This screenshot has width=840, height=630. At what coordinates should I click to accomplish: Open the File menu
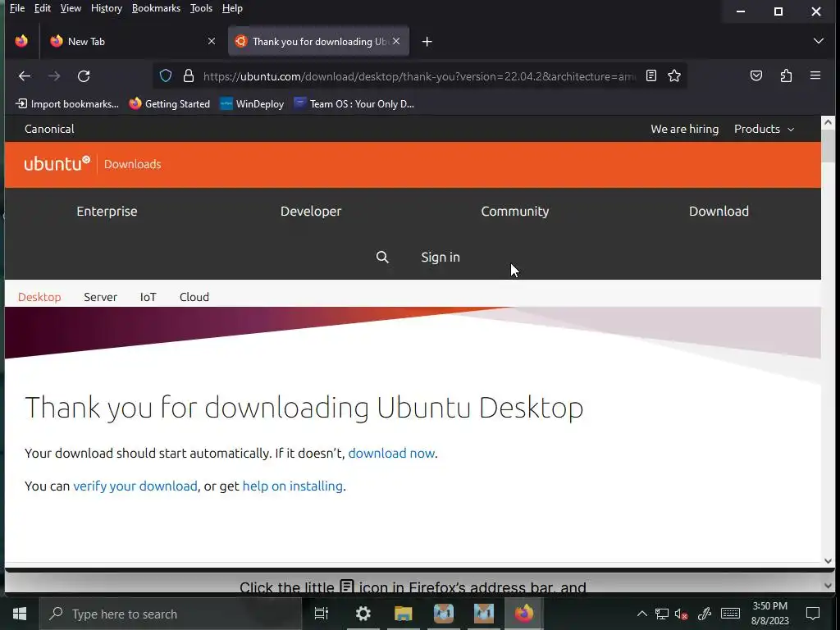tap(17, 8)
